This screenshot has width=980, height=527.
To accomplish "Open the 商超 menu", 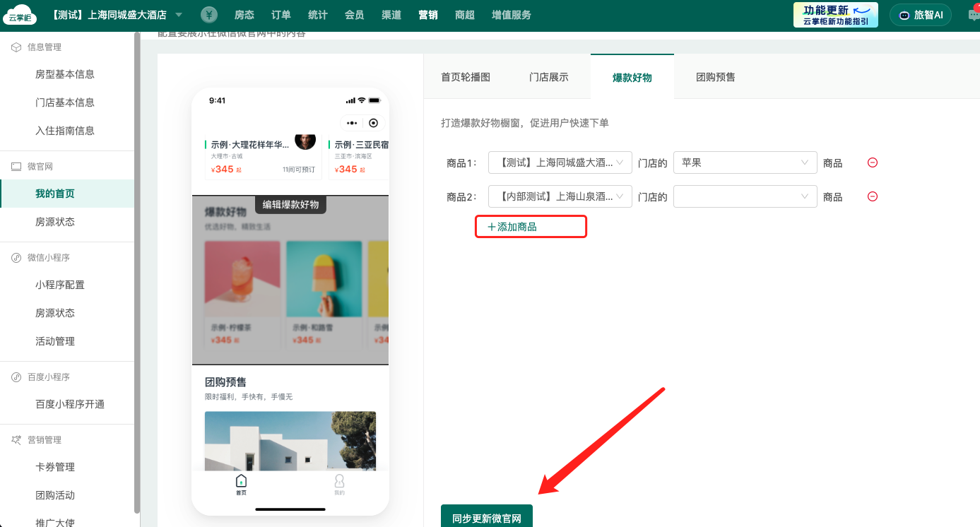I will point(465,15).
